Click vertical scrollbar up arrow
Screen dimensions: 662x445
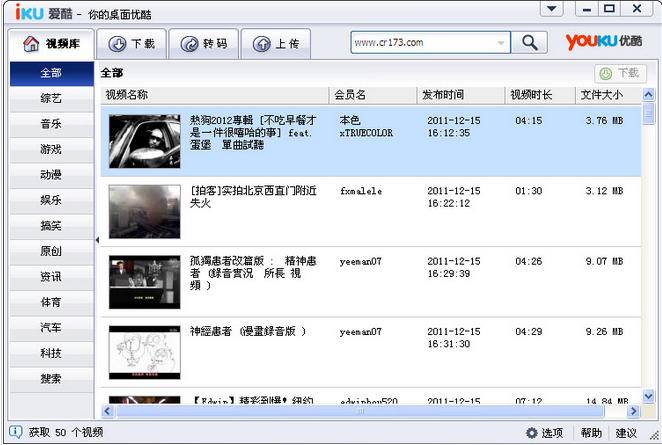(648, 94)
